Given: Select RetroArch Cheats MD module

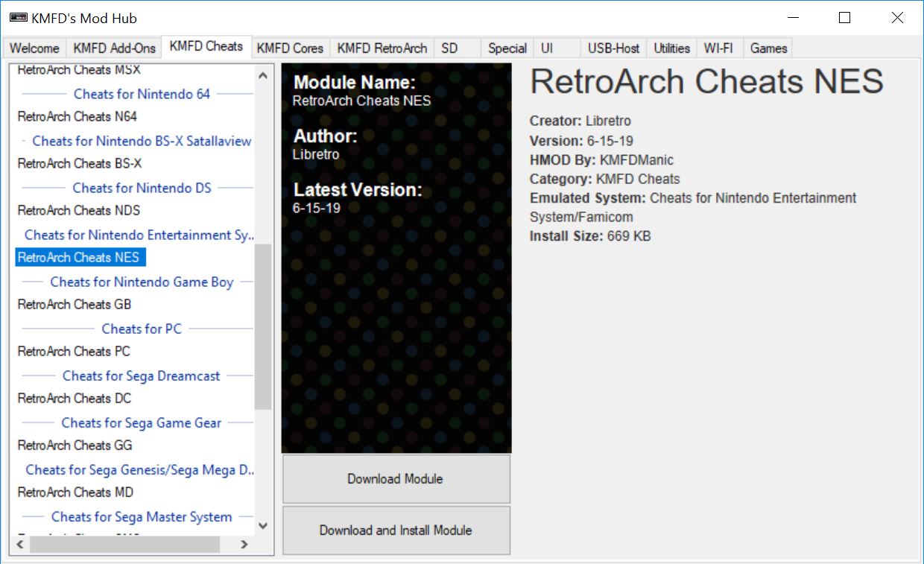Looking at the screenshot, I should point(76,492).
